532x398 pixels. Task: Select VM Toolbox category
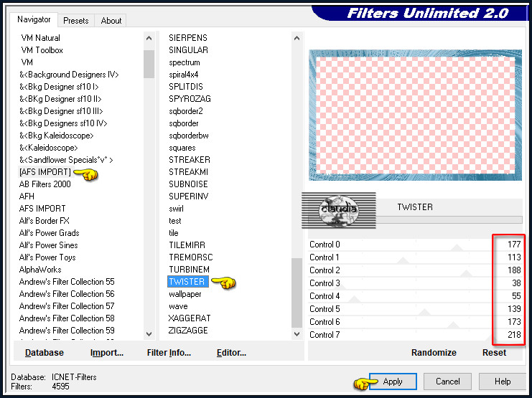pyautogui.click(x=42, y=49)
